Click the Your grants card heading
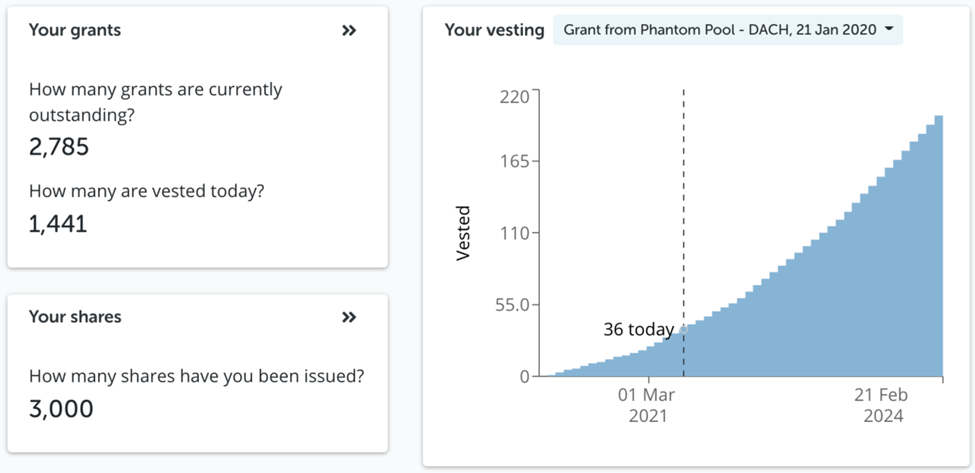The image size is (975, 473). pos(75,30)
